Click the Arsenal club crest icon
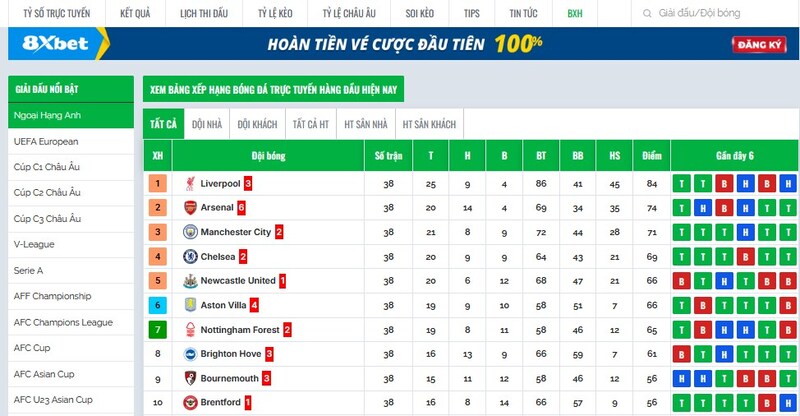The width and height of the screenshot is (800, 416). coord(189,208)
